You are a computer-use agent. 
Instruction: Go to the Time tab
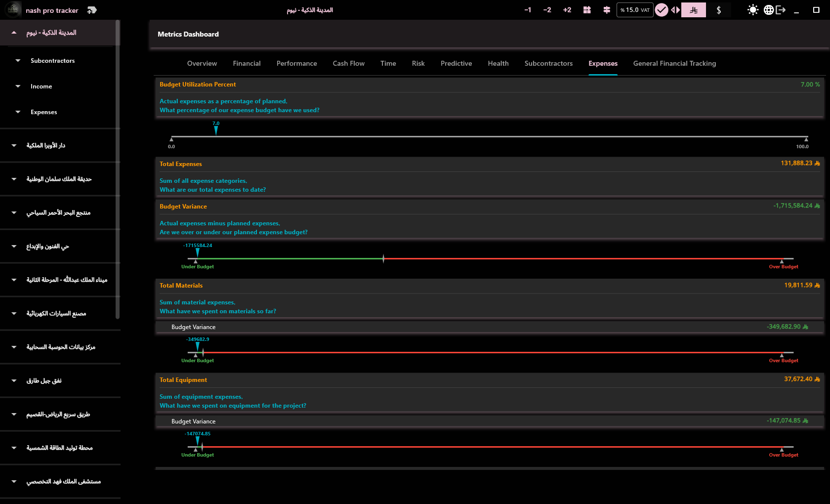pyautogui.click(x=388, y=63)
